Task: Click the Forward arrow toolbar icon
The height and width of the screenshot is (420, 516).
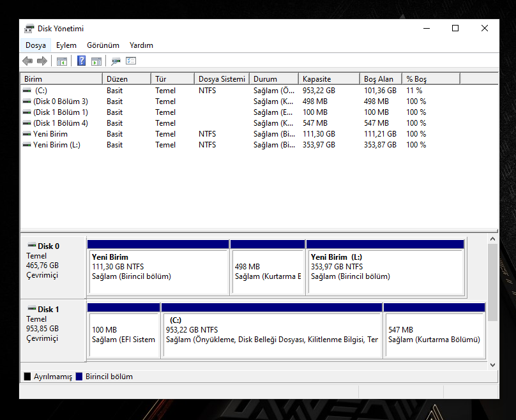Action: pos(42,61)
